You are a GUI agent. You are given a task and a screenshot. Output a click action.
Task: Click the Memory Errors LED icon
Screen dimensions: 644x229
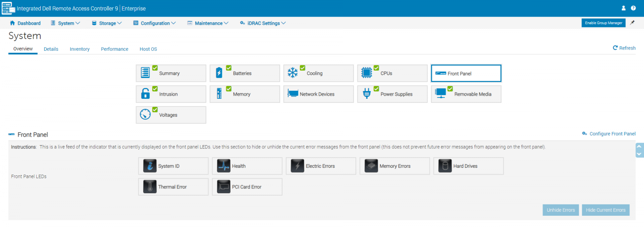371,166
